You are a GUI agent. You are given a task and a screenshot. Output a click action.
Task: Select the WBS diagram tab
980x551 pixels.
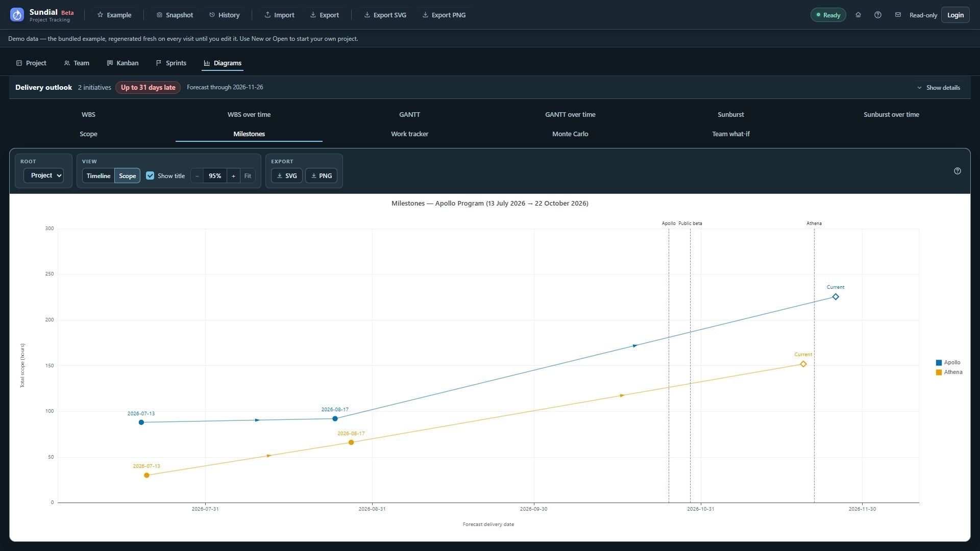point(88,114)
